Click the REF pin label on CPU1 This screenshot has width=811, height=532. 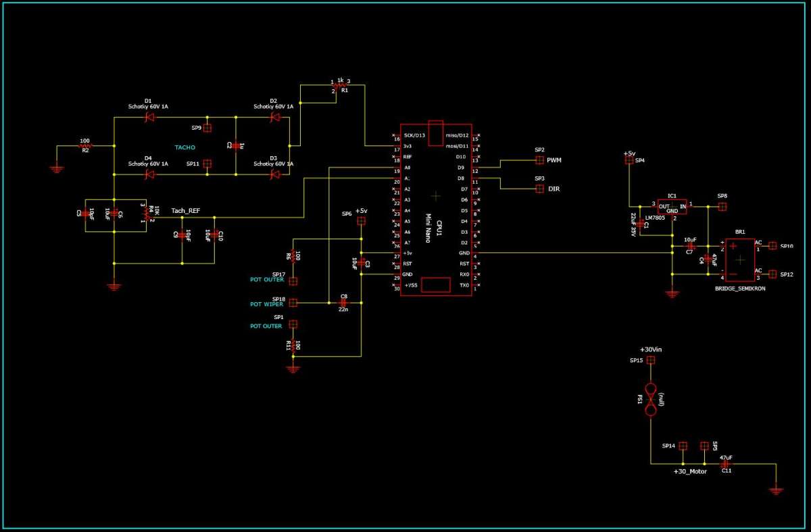click(408, 157)
